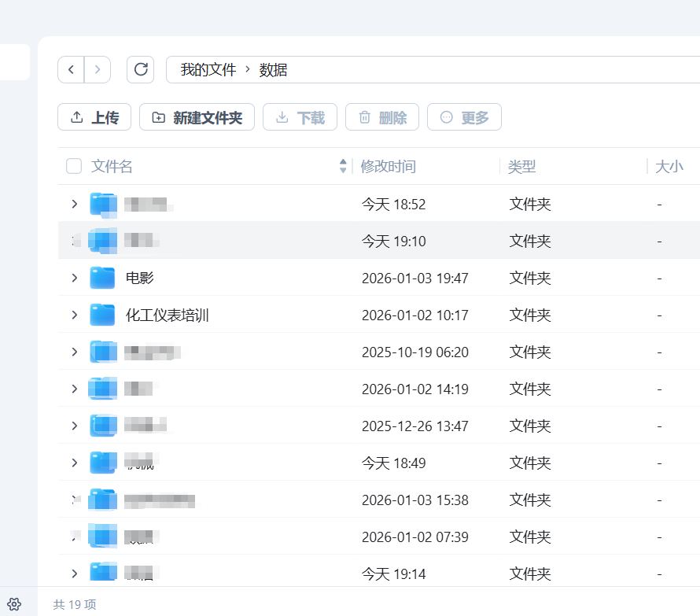This screenshot has width=700, height=616.
Task: Sort by the 类型 column header
Action: coord(521,166)
